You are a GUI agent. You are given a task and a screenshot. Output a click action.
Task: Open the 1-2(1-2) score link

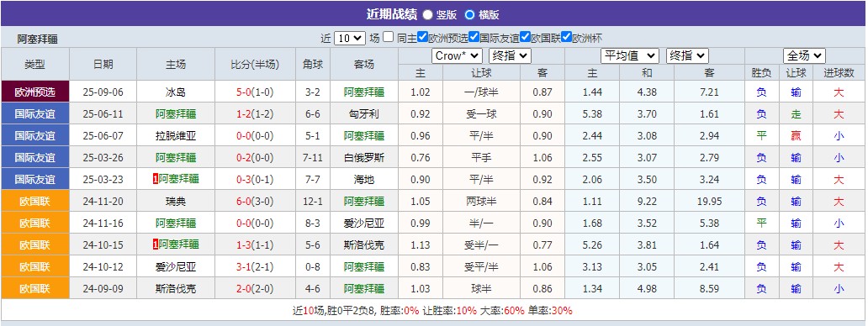click(x=255, y=114)
